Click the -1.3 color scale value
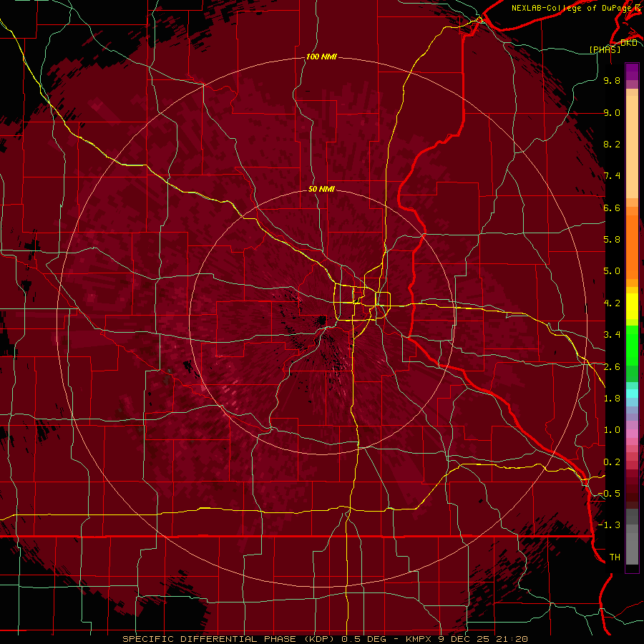The width and height of the screenshot is (644, 644). coord(609,525)
